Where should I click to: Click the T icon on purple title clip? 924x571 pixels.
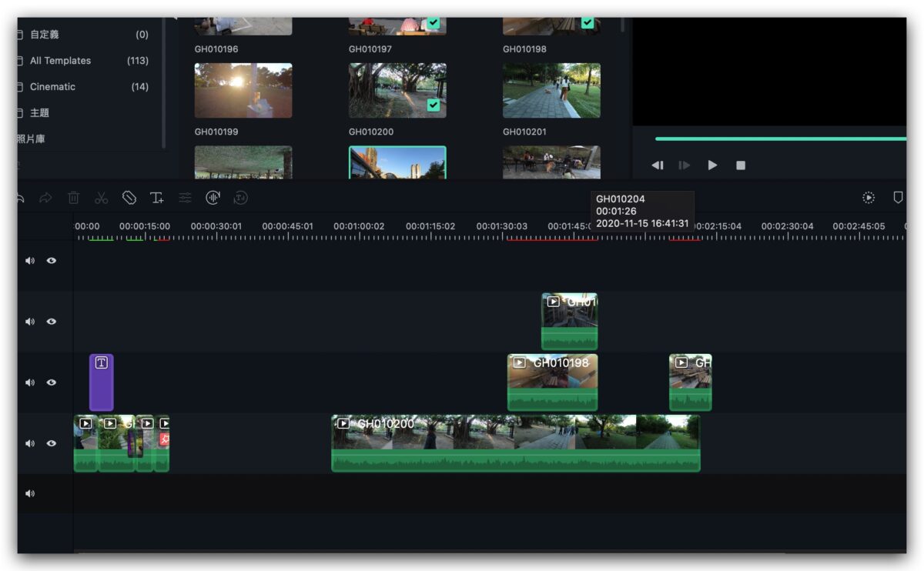(x=101, y=362)
